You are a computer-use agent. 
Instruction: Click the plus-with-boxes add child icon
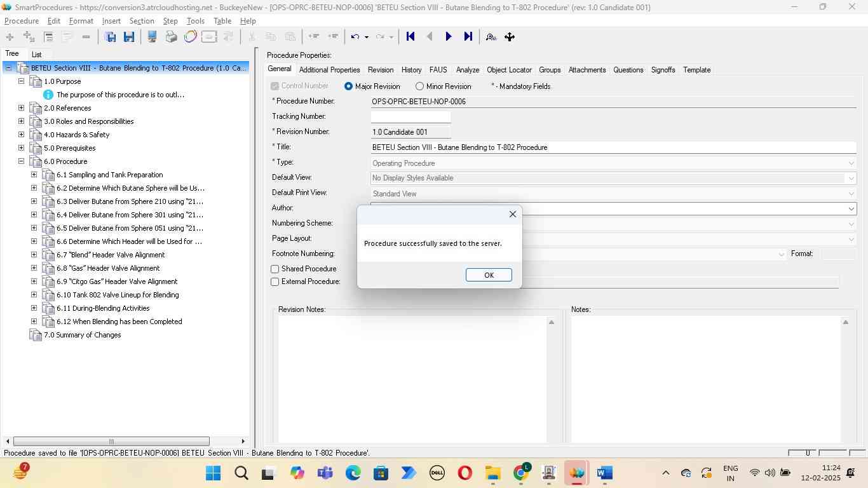coord(29,37)
